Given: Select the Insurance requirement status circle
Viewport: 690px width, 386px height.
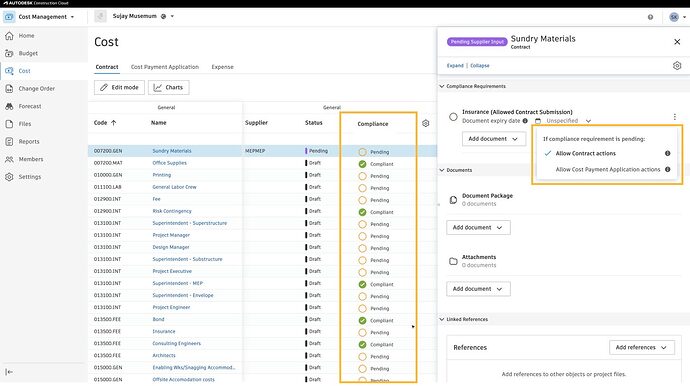Looking at the screenshot, I should point(453,117).
